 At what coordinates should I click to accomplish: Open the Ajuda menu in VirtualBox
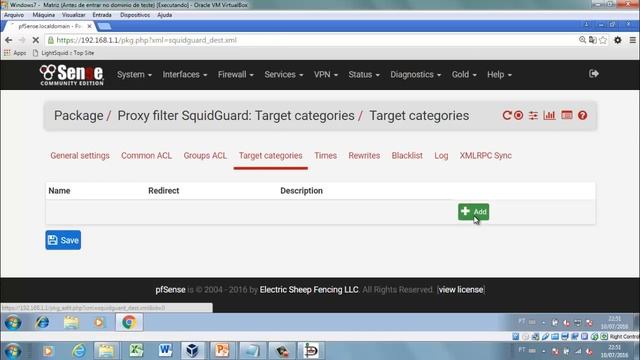pyautogui.click(x=164, y=15)
